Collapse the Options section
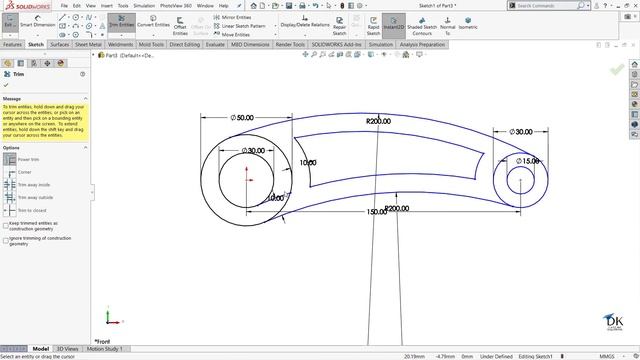Image resolution: width=640 pixels, height=360 pixels. 85,147
